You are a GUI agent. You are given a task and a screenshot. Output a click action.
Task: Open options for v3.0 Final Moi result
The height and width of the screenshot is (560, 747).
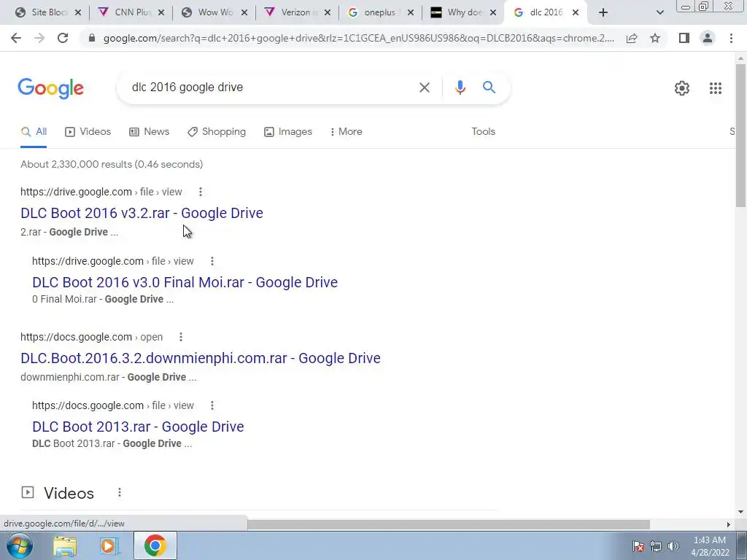(212, 261)
